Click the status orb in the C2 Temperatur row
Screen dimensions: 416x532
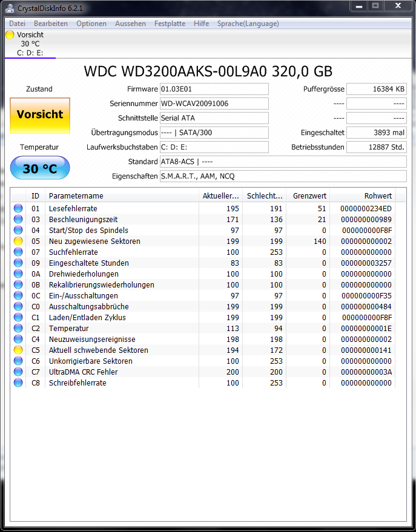pos(18,328)
